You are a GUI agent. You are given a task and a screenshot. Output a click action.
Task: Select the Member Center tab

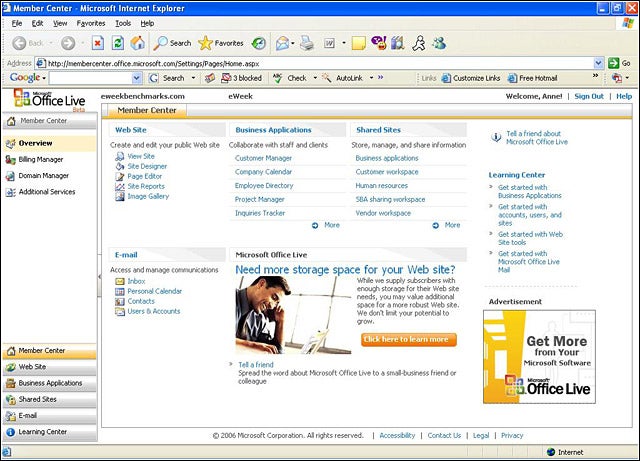point(147,110)
